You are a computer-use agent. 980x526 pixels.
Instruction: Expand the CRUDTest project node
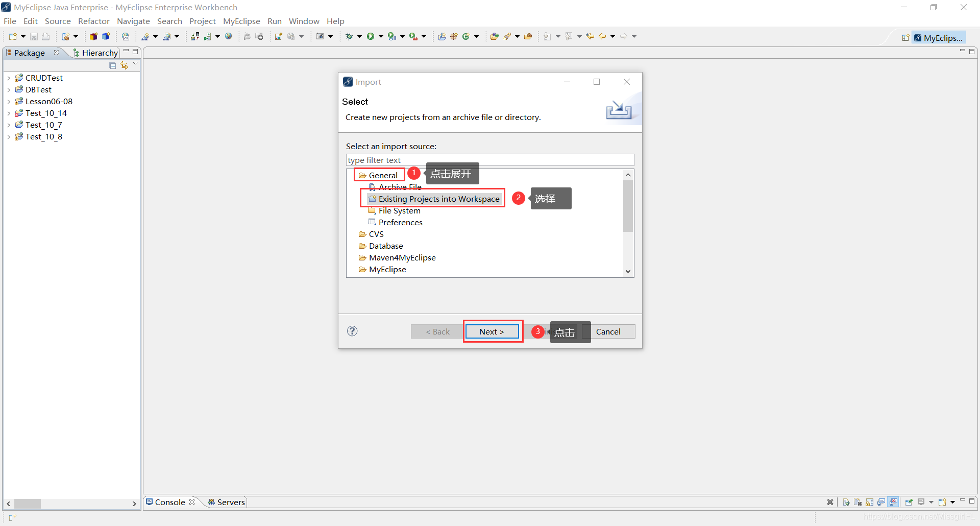coord(9,78)
